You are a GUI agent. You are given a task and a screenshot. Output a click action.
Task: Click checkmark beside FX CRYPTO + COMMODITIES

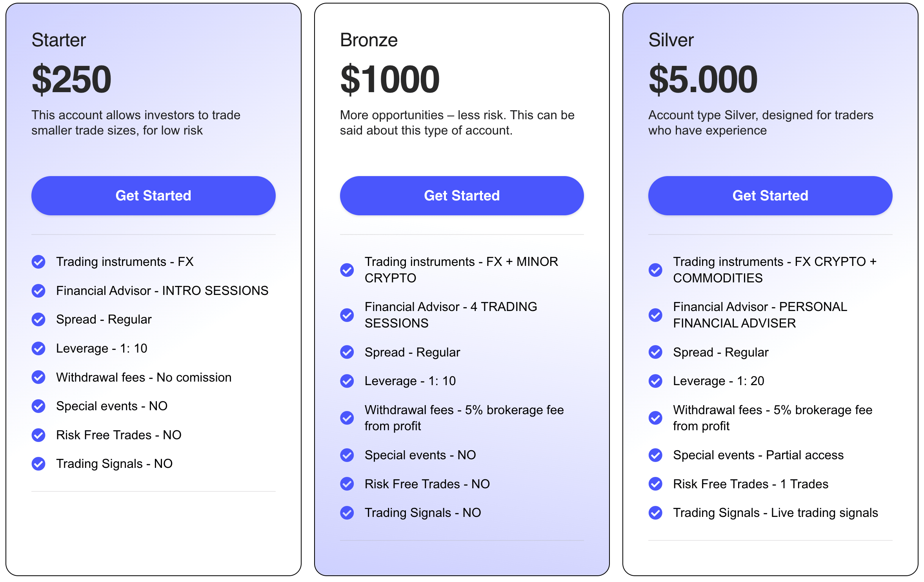click(x=655, y=270)
